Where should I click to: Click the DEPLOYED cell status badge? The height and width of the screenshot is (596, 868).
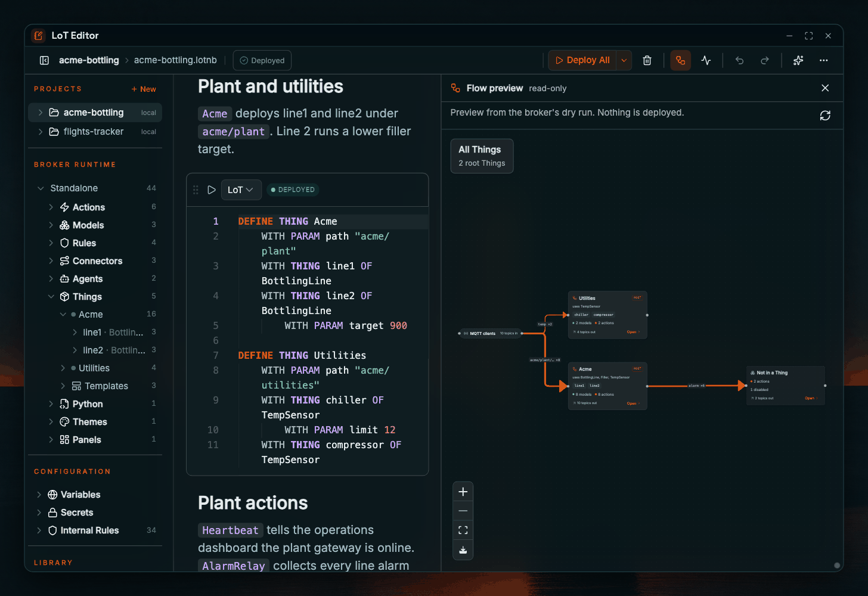click(x=293, y=190)
